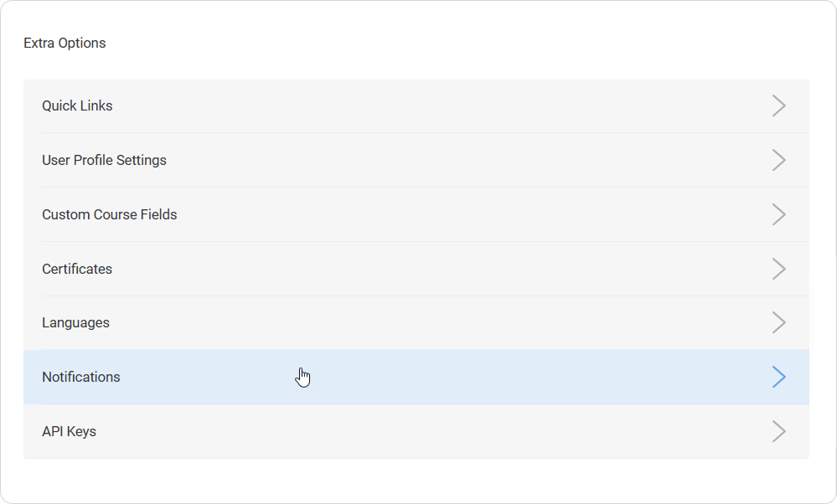
Task: Click the chevron next to User Profile Settings
Action: pyautogui.click(x=778, y=160)
